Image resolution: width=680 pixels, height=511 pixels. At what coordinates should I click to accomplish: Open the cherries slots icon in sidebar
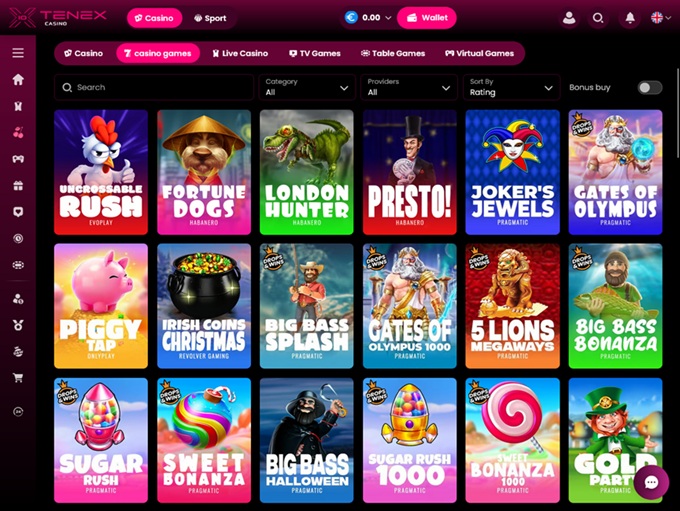(x=18, y=133)
